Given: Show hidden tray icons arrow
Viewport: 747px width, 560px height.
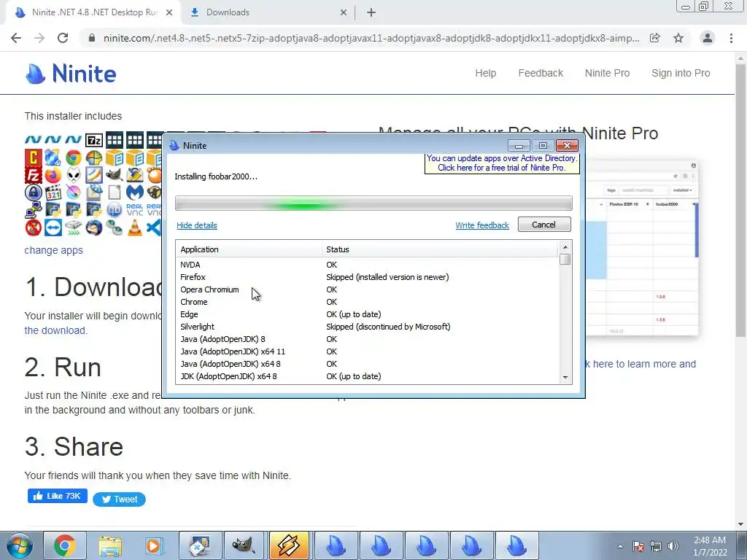Looking at the screenshot, I should coord(620,546).
